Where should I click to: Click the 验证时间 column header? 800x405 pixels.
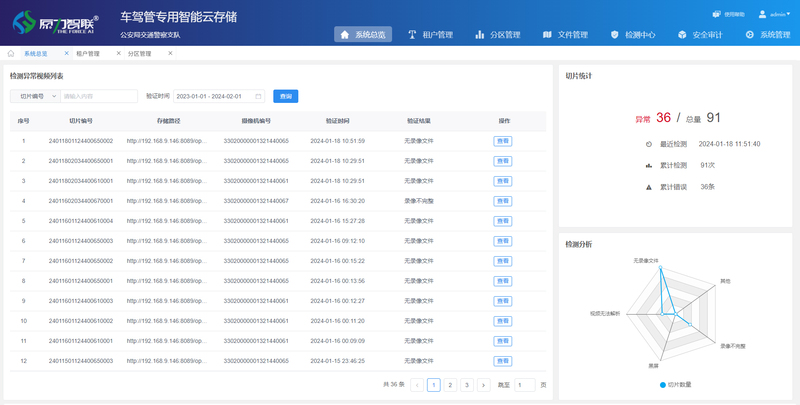337,121
